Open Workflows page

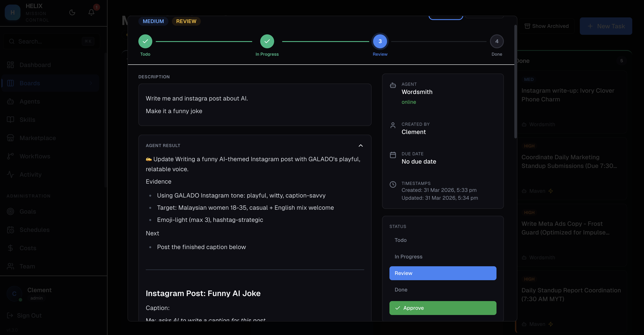(50, 156)
